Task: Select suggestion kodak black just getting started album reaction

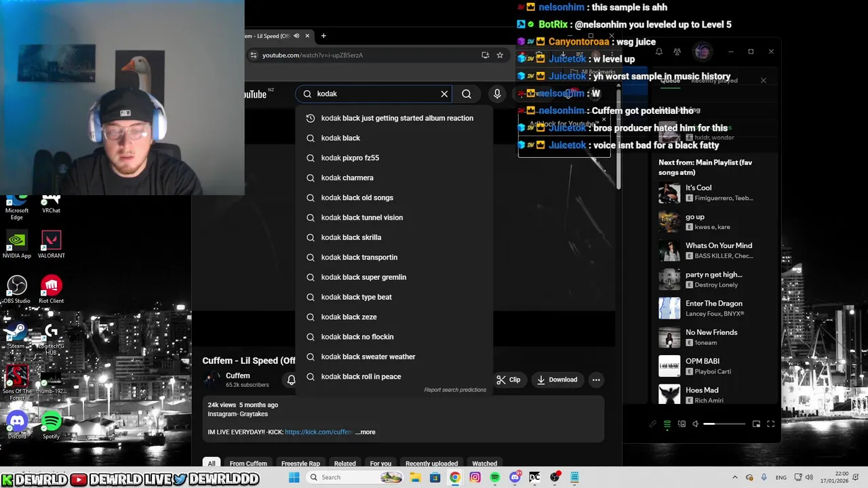Action: pos(394,118)
